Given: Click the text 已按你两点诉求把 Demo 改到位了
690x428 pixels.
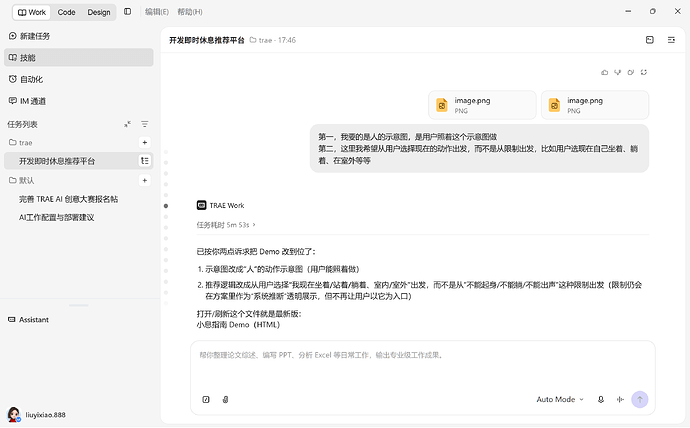Looking at the screenshot, I should [256, 252].
